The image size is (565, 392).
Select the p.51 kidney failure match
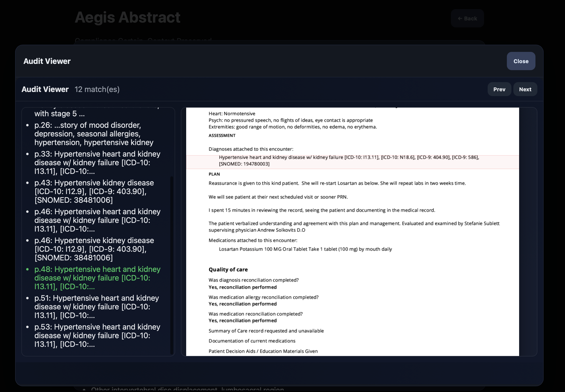pos(97,306)
